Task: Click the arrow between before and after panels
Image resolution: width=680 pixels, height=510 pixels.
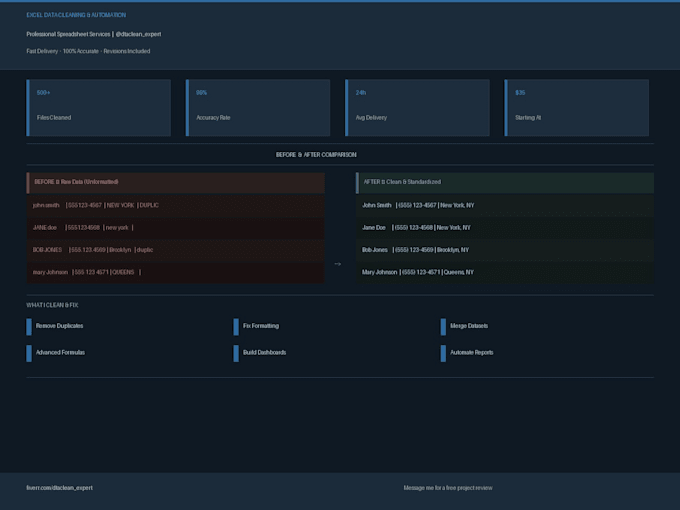Action: click(x=338, y=264)
